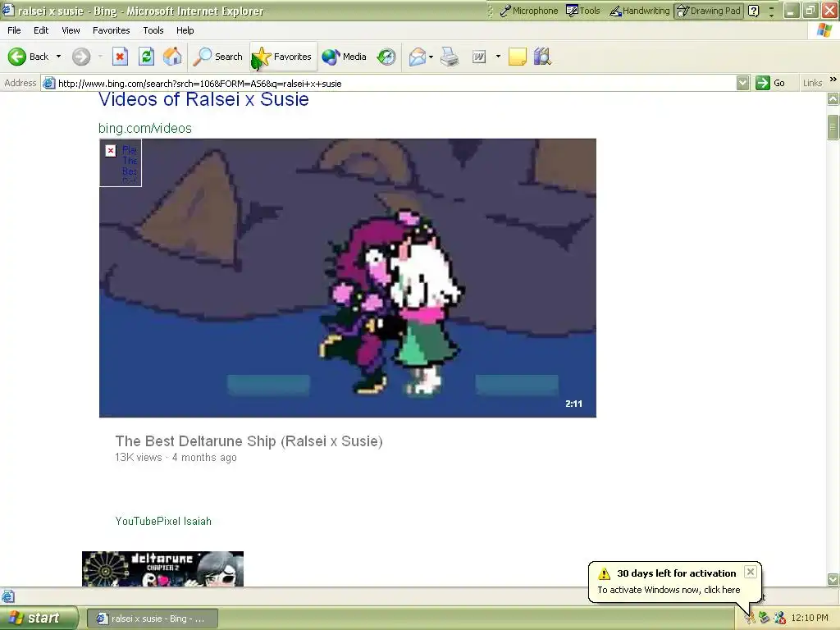Click the tray network hardware icon
The height and width of the screenshot is (630, 840).
(765, 619)
